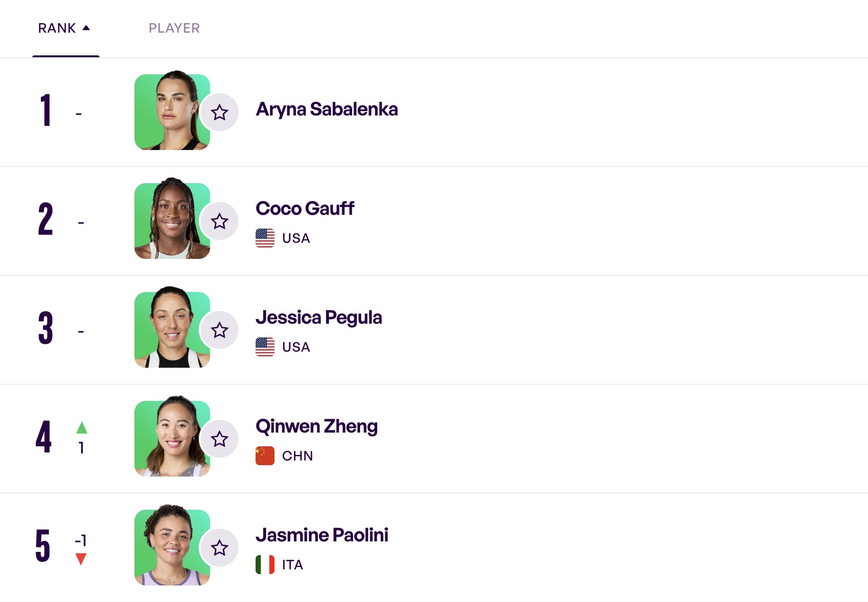Toggle the favorite star for Coco Gauff
The image size is (868, 602).
(x=220, y=221)
